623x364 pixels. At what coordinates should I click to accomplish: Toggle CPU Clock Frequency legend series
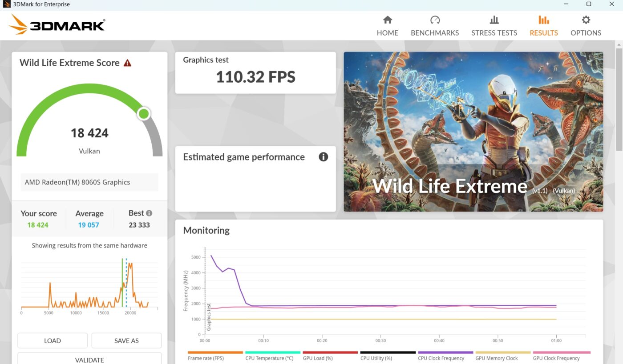441,358
